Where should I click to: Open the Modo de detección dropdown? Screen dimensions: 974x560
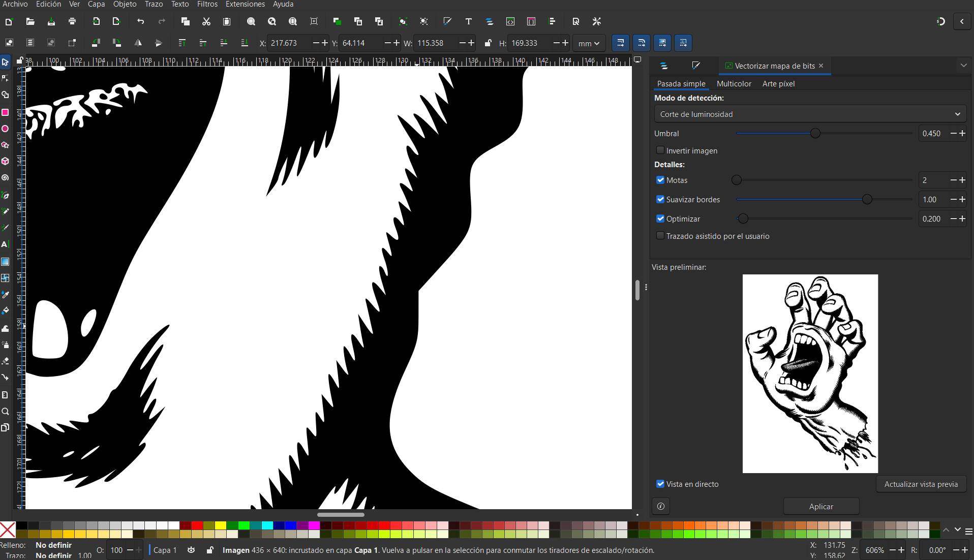coord(809,114)
